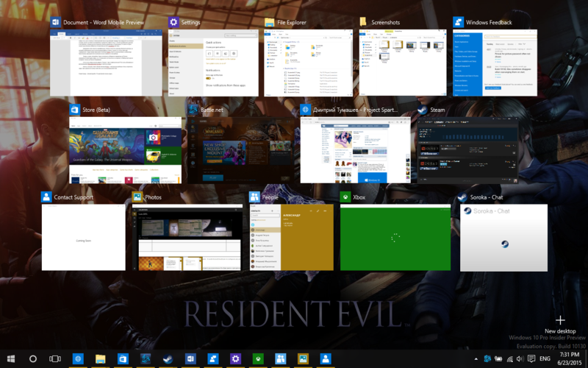Switch to the Battle.net window thumbnail
This screenshot has width=588, height=368.
click(241, 150)
